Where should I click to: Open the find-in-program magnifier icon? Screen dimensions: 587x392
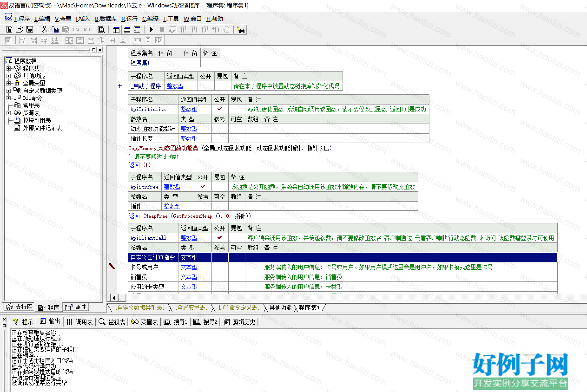(101, 30)
